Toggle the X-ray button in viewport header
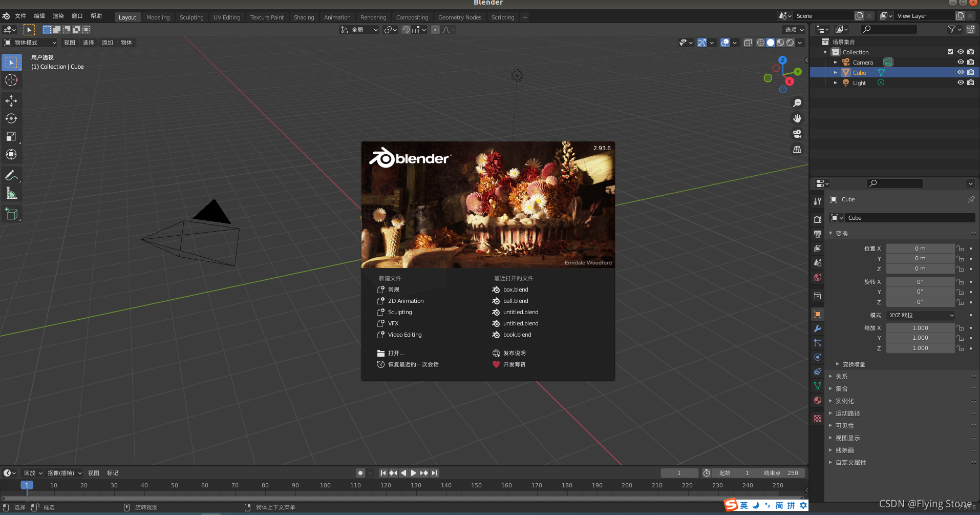Viewport: 980px width, 515px height. point(748,43)
